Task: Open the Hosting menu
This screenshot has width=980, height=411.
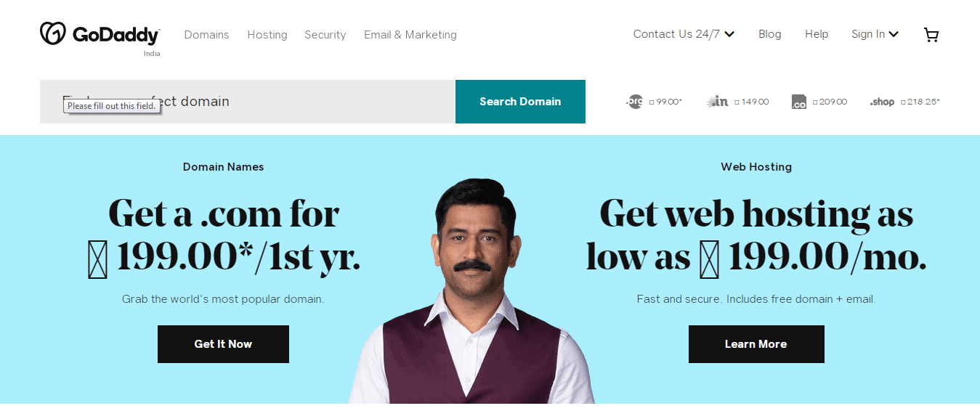Action: coord(267,35)
